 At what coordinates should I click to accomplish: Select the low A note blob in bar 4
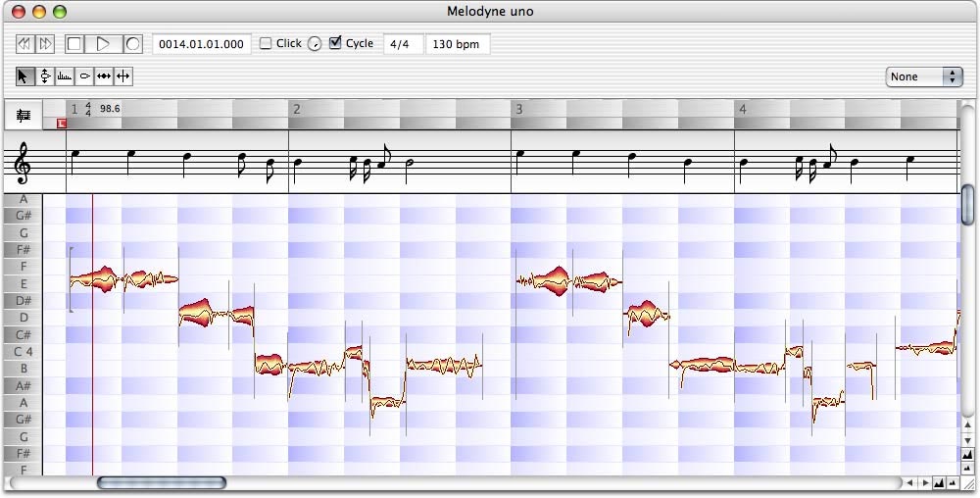pos(828,401)
